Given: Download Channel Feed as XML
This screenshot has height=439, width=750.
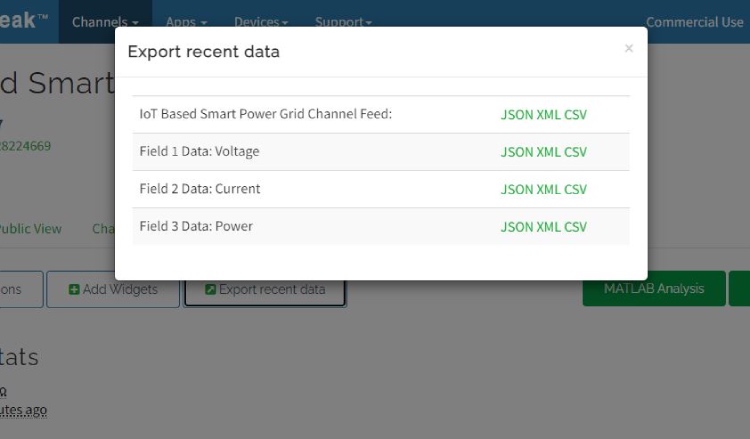Looking at the screenshot, I should 548,115.
